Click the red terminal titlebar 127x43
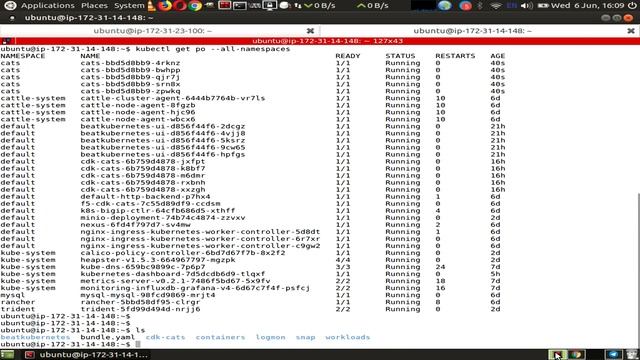This screenshot has width=640, height=360. [x=327, y=41]
